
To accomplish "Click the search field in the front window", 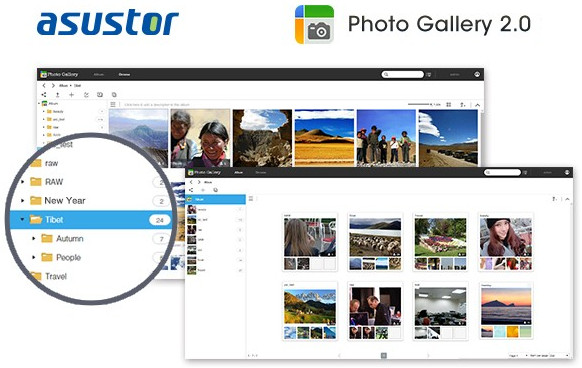I will 503,172.
